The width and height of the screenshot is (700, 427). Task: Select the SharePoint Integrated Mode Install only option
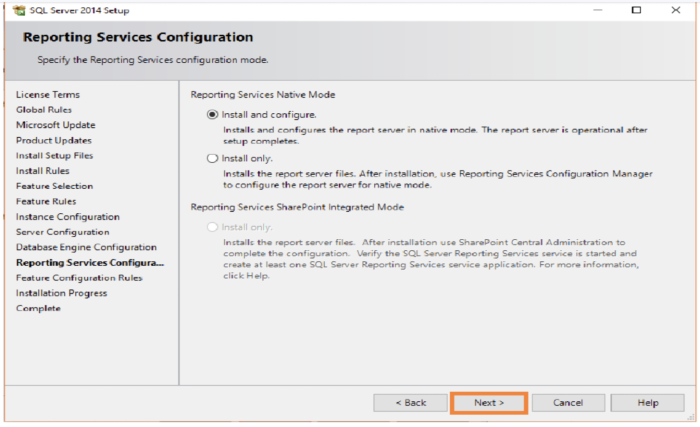(x=212, y=227)
